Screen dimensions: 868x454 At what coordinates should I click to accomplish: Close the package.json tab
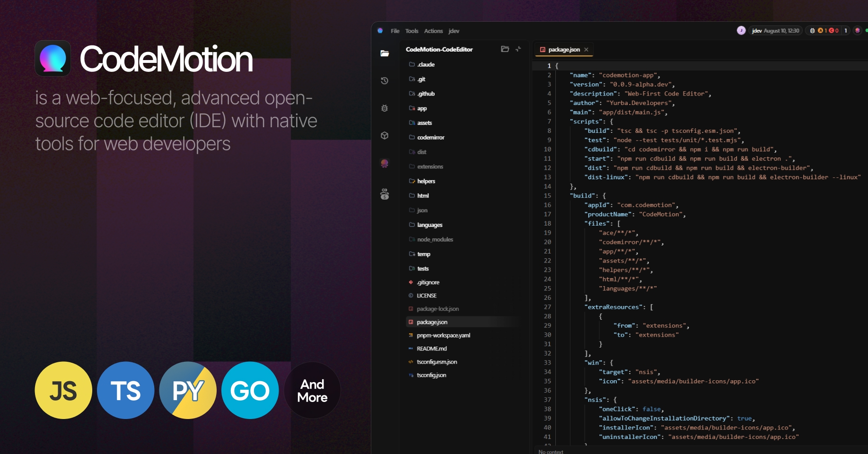coord(586,50)
